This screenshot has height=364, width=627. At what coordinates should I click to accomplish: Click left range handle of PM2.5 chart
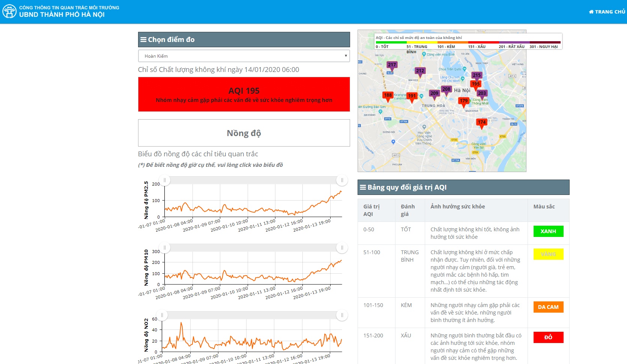[x=165, y=180]
